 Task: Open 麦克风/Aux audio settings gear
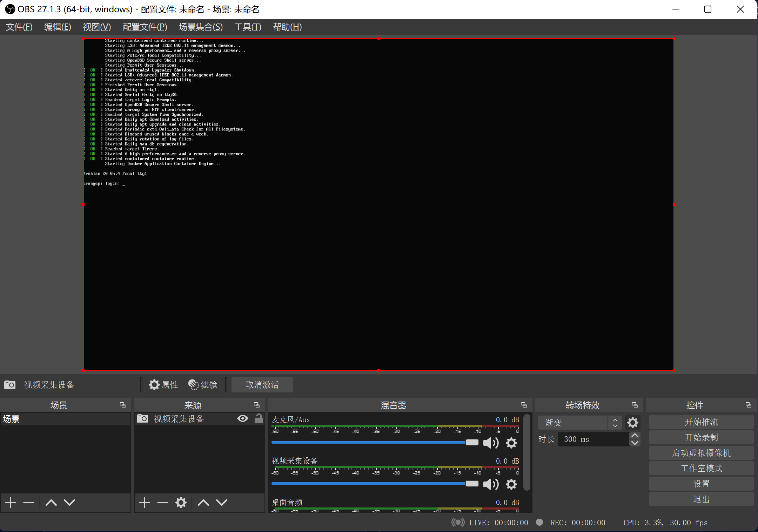[x=511, y=443]
